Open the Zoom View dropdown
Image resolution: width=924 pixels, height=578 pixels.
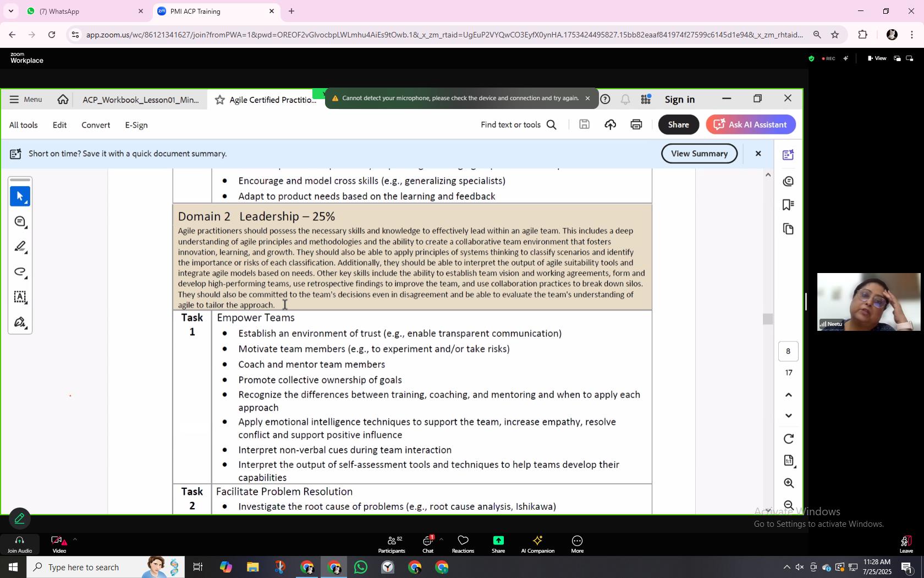(x=877, y=58)
